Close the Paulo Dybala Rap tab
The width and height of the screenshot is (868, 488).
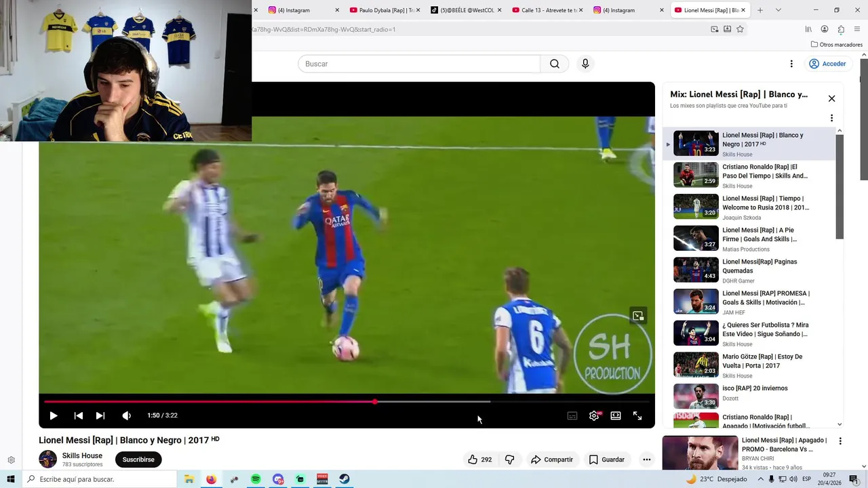coord(418,10)
